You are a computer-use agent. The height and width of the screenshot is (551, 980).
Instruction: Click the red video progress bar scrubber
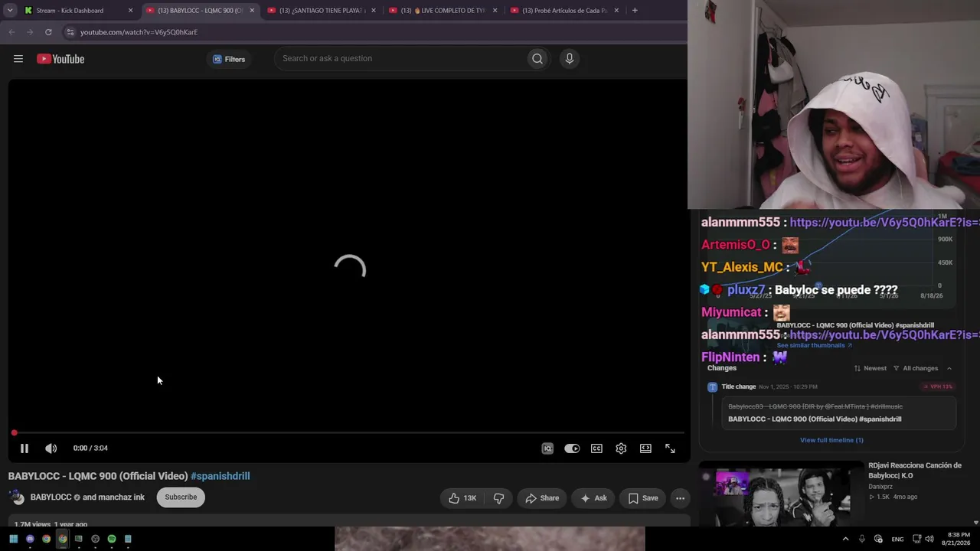[x=14, y=433]
